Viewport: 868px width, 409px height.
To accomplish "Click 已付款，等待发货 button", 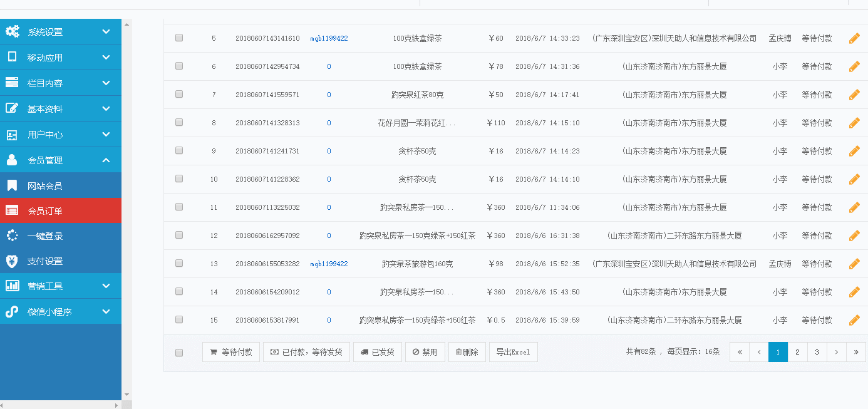I will (x=306, y=352).
